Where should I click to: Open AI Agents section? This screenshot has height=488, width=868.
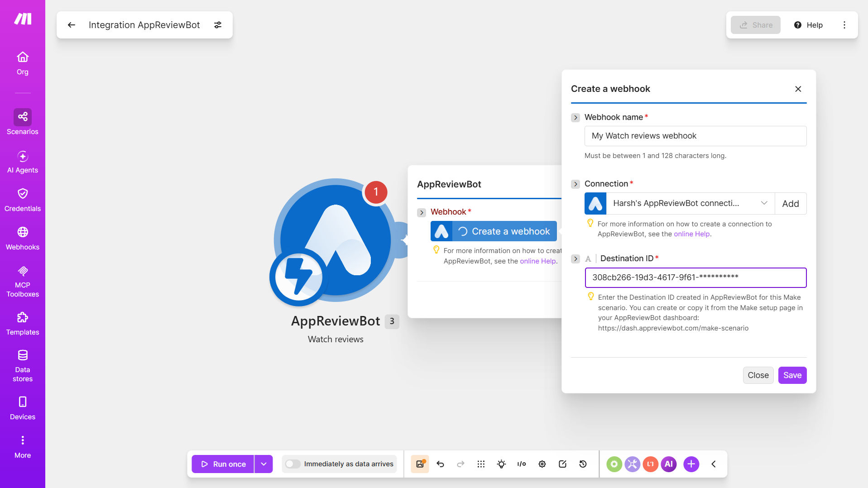pos(23,162)
